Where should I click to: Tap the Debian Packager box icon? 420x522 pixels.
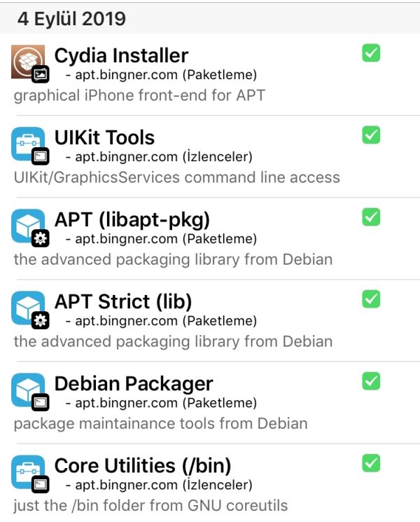28,390
